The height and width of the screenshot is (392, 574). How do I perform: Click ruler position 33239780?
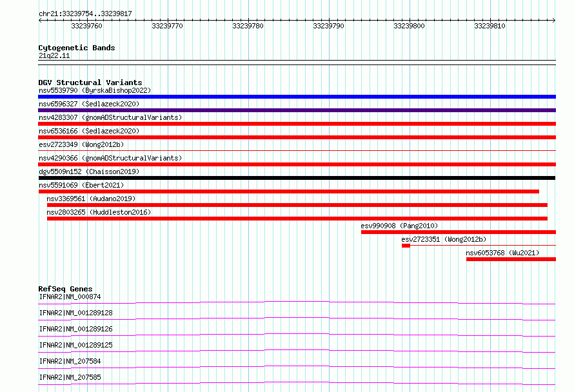coord(248,26)
